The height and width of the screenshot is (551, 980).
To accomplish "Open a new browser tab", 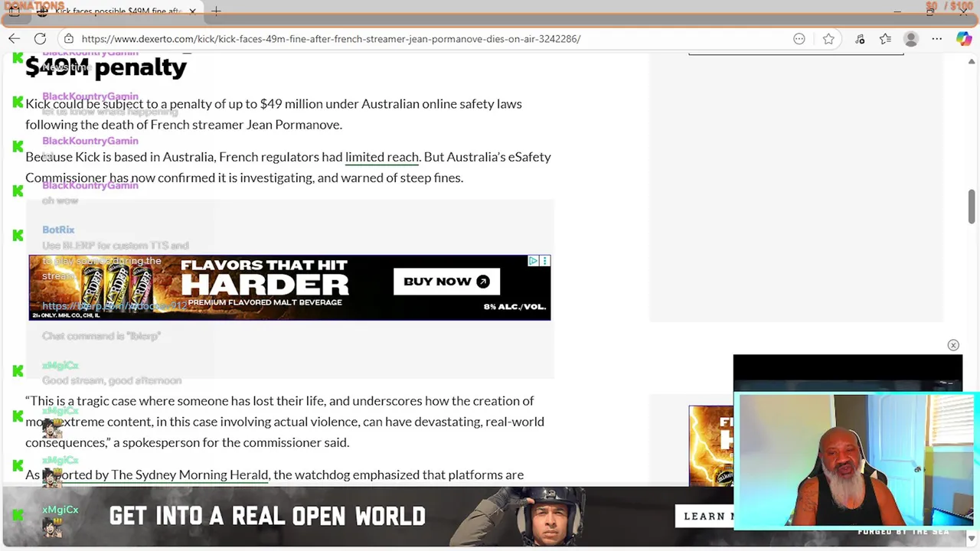I will 216,11.
